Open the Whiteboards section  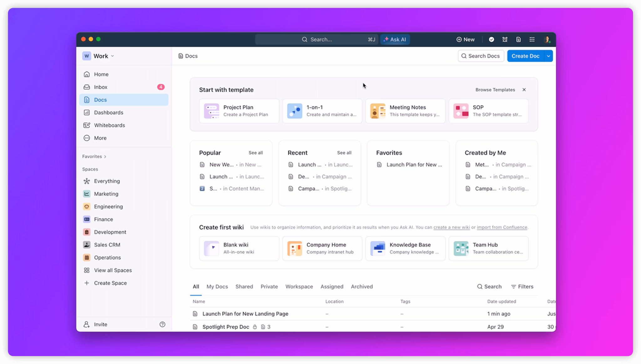pos(124,125)
